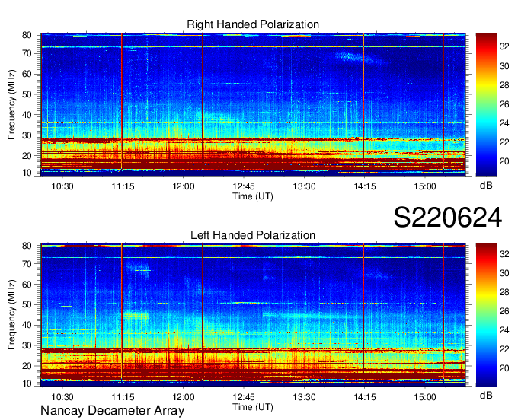Click 'Time (UT)' axis label of Right Handed plot
This screenshot has width=518, height=420.
[x=253, y=196]
